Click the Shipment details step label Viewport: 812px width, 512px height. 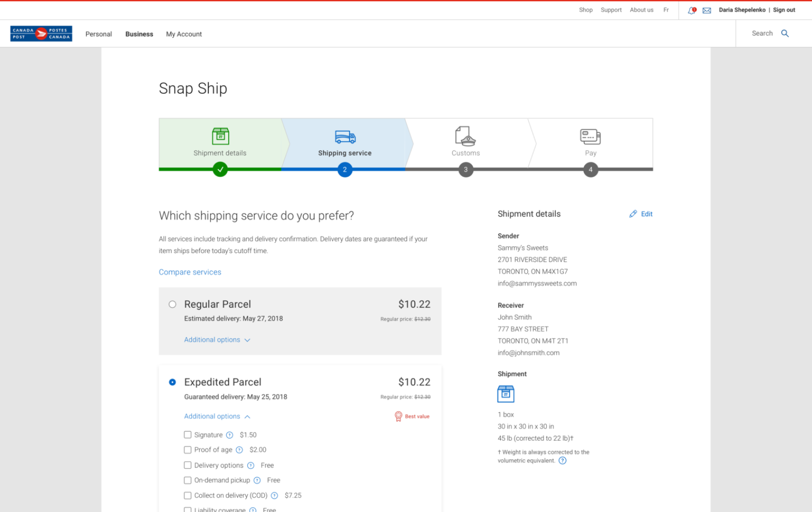[220, 153]
